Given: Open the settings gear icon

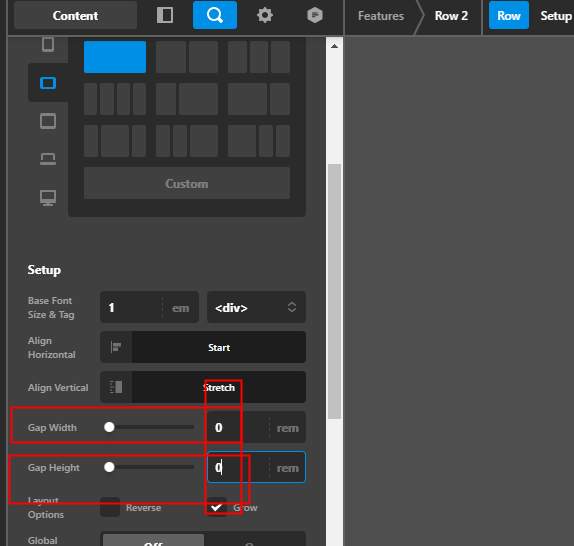Looking at the screenshot, I should click(265, 15).
